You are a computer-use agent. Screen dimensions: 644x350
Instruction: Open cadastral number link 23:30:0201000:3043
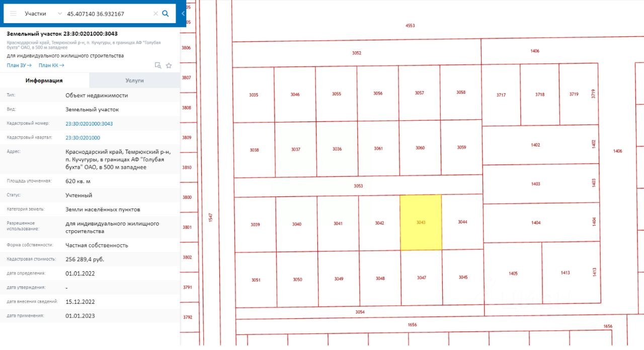(89, 123)
